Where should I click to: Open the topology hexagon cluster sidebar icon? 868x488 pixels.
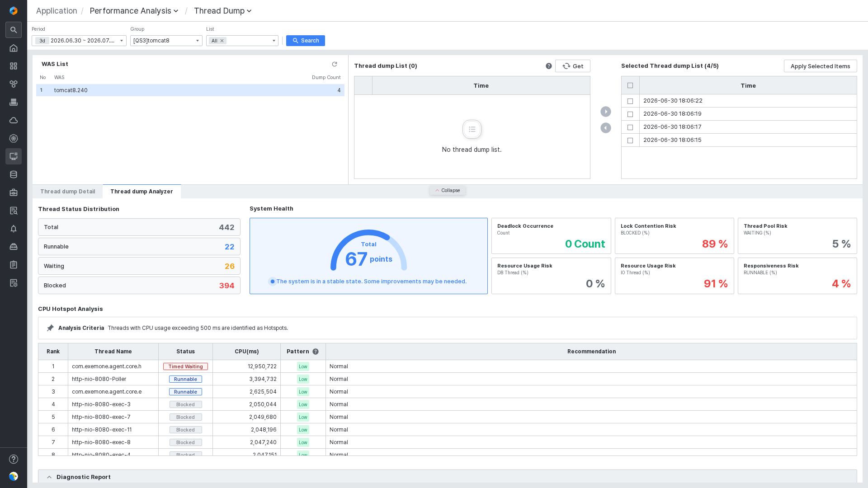14,84
